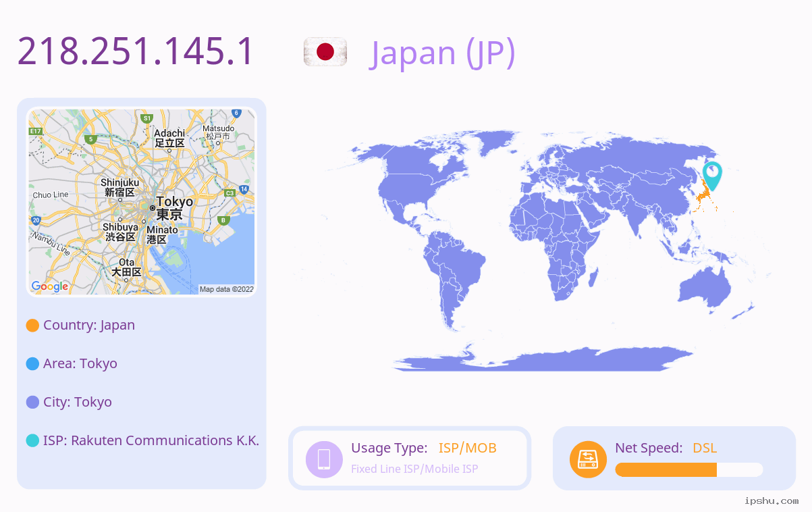Image resolution: width=812 pixels, height=512 pixels.
Task: Click the Google logo on the map
Action: [x=50, y=286]
